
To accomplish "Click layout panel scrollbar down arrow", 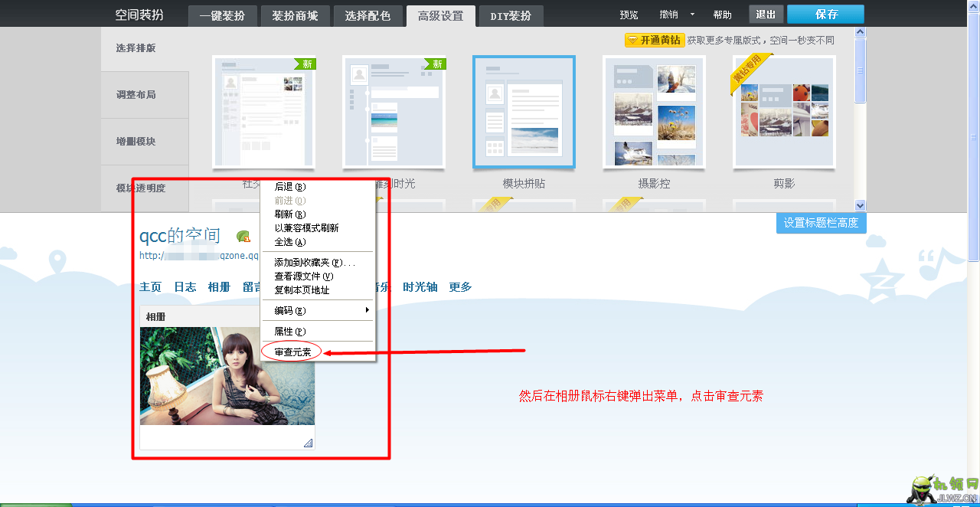I will (x=860, y=205).
